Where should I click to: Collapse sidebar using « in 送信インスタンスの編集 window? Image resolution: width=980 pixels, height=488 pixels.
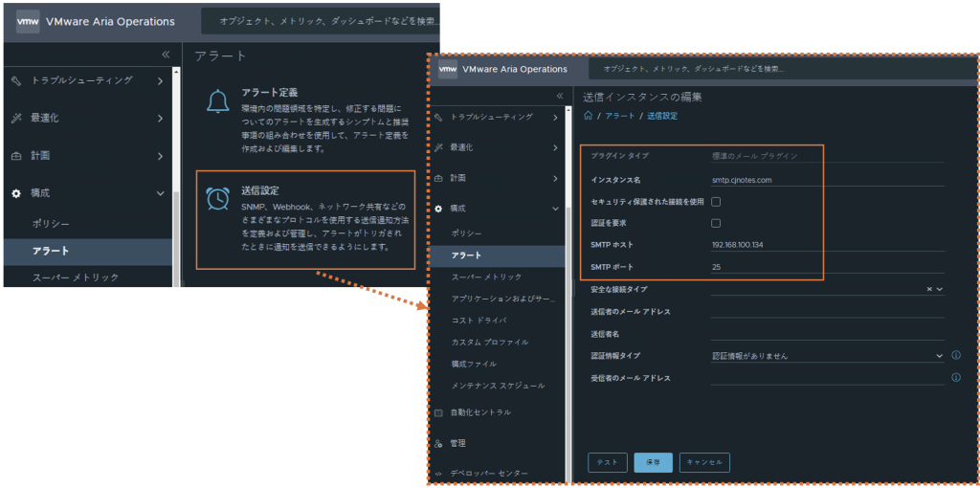pyautogui.click(x=559, y=96)
